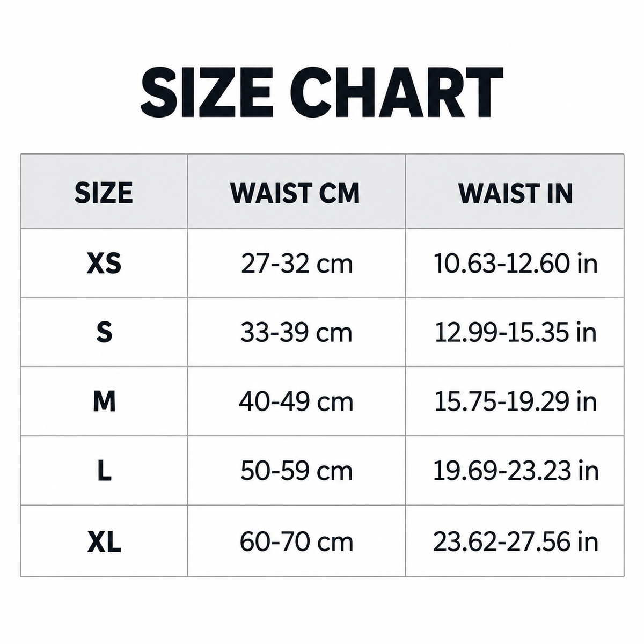The image size is (644, 644).
Task: Select the SIZE column header
Action: [x=104, y=193]
